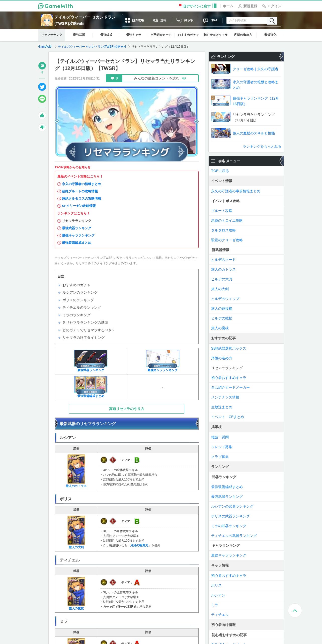Open Q&A in header

[x=210, y=20]
